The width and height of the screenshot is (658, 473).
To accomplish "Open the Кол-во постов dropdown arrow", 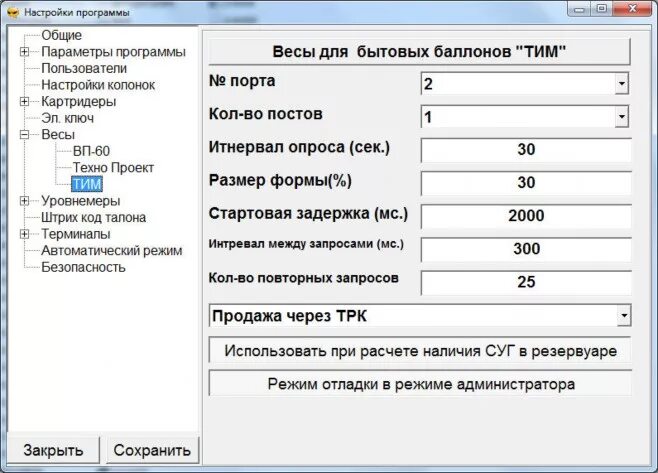I will pyautogui.click(x=621, y=117).
